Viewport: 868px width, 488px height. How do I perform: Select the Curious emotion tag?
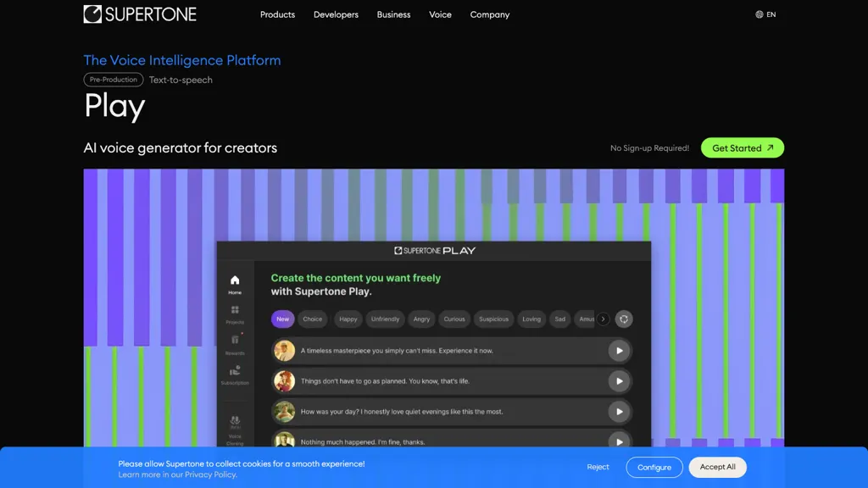453,319
